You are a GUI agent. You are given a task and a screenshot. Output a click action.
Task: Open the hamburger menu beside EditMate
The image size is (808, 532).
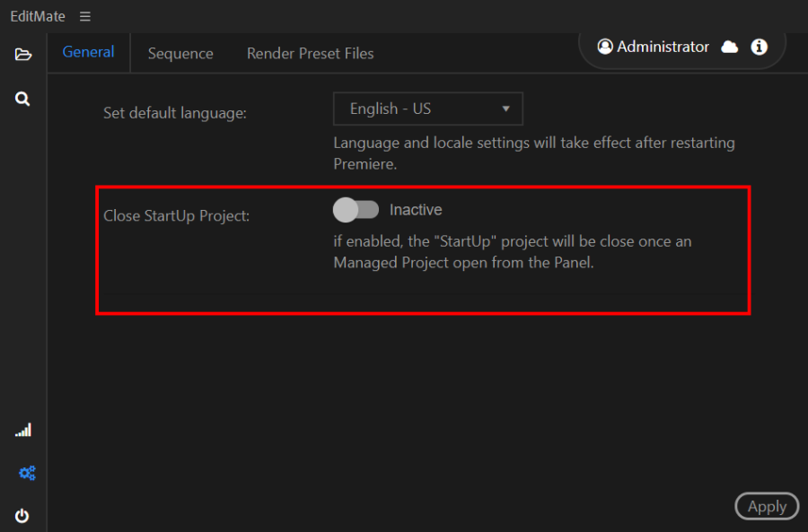click(85, 16)
